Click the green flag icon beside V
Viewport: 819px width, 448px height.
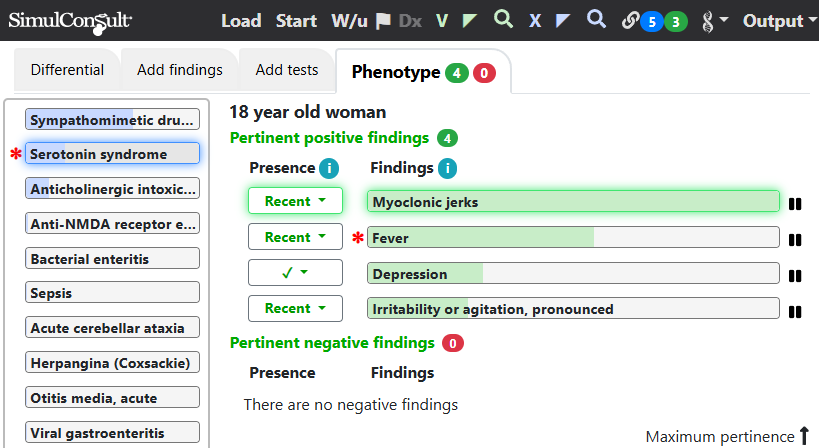click(470, 21)
